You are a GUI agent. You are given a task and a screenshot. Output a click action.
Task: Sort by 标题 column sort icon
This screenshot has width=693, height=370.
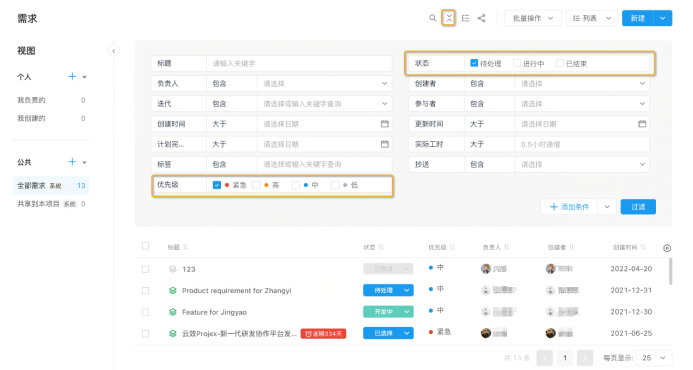pyautogui.click(x=185, y=247)
